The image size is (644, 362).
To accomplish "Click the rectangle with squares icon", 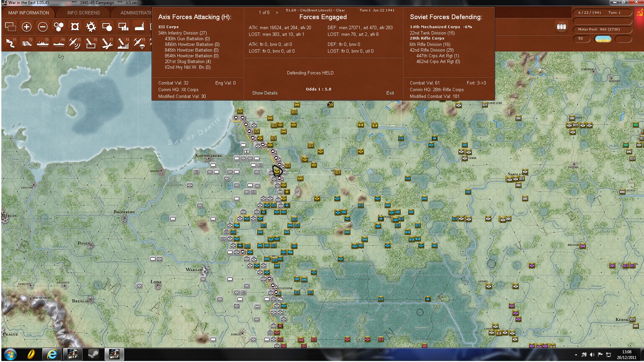I will tap(123, 26).
